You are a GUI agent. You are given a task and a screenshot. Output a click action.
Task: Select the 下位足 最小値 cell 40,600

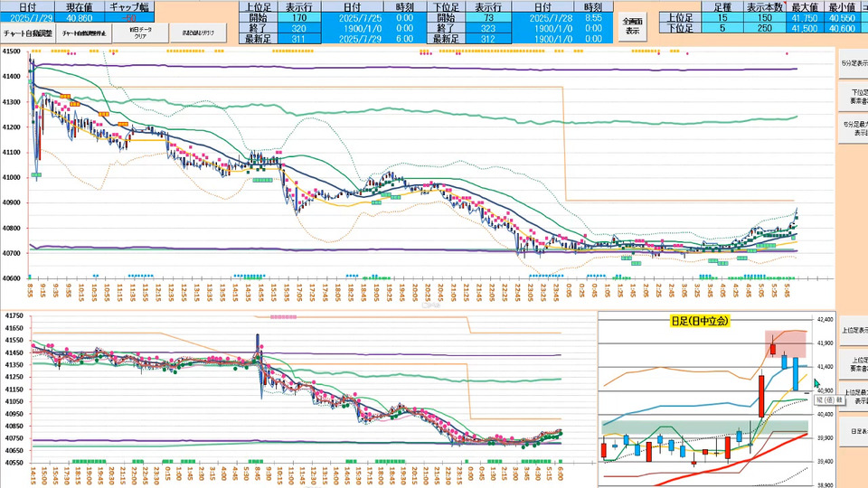(842, 28)
